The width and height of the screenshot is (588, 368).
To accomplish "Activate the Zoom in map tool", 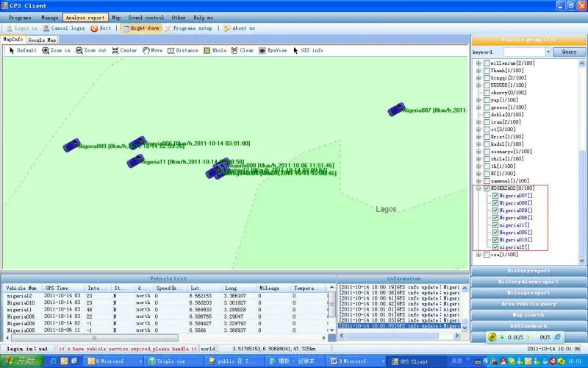I will click(57, 50).
